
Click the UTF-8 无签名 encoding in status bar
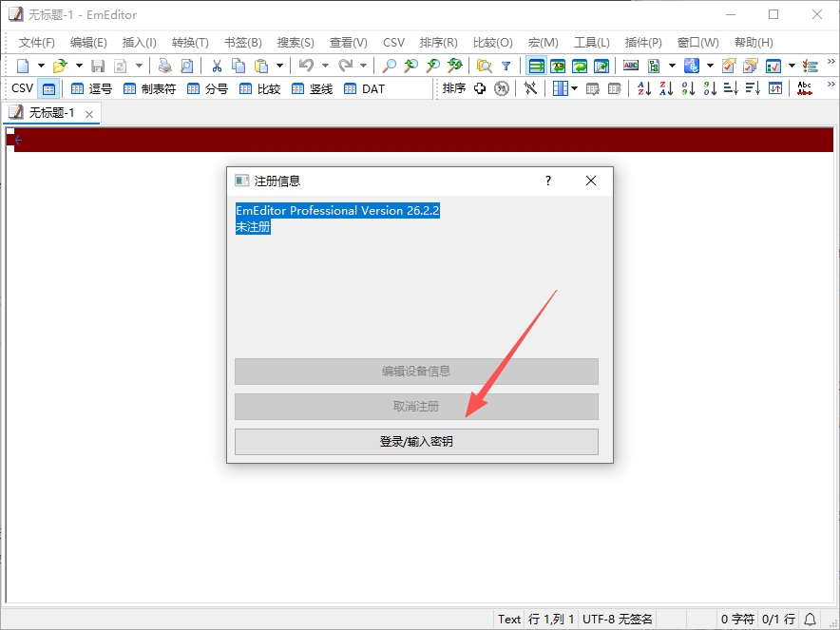click(x=617, y=620)
